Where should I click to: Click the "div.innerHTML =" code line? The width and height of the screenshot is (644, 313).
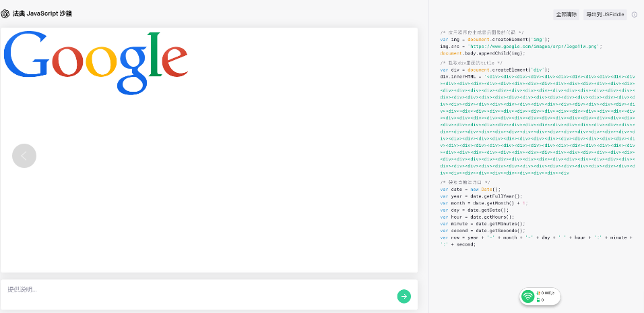pos(537,77)
